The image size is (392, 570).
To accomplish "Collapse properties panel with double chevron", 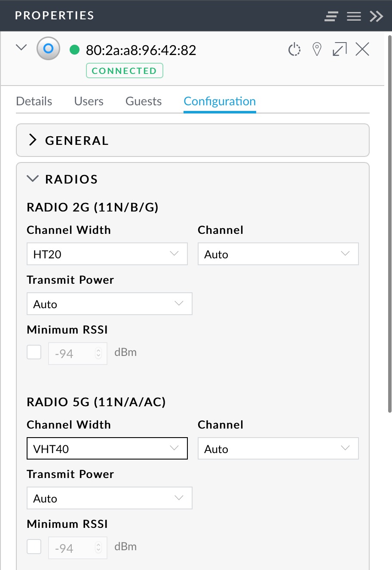I will coord(376,16).
